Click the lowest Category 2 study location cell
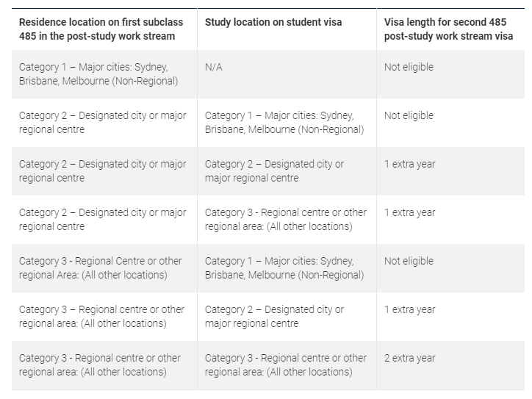532x399 pixels. (x=274, y=316)
